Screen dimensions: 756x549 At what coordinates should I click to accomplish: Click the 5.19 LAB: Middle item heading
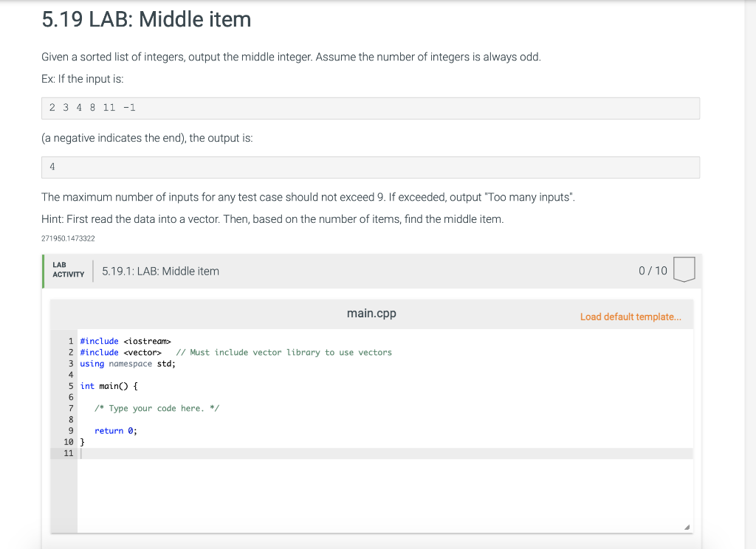pos(146,19)
